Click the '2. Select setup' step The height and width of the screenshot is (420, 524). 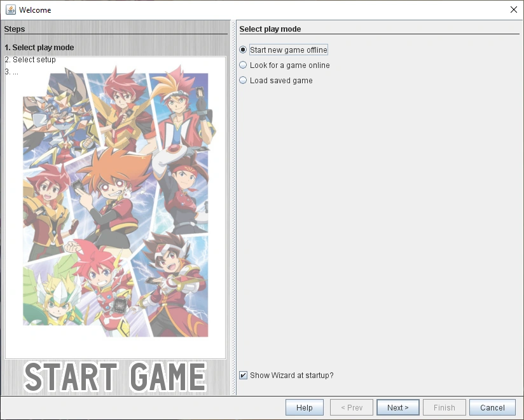tap(30, 60)
